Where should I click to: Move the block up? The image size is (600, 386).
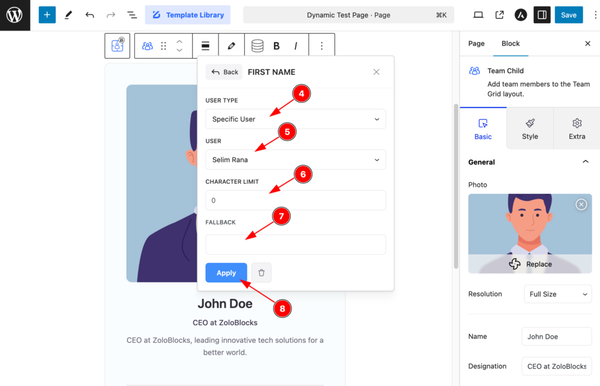179,41
